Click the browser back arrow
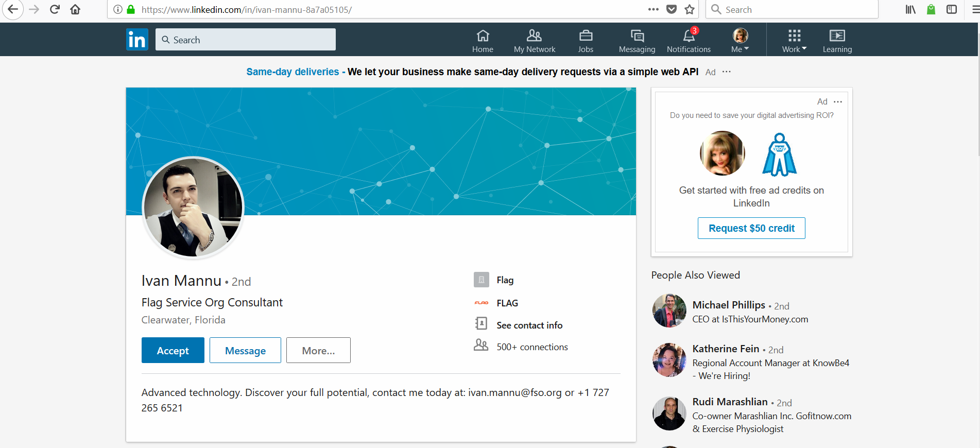Viewport: 980px width, 448px height. 12,9
